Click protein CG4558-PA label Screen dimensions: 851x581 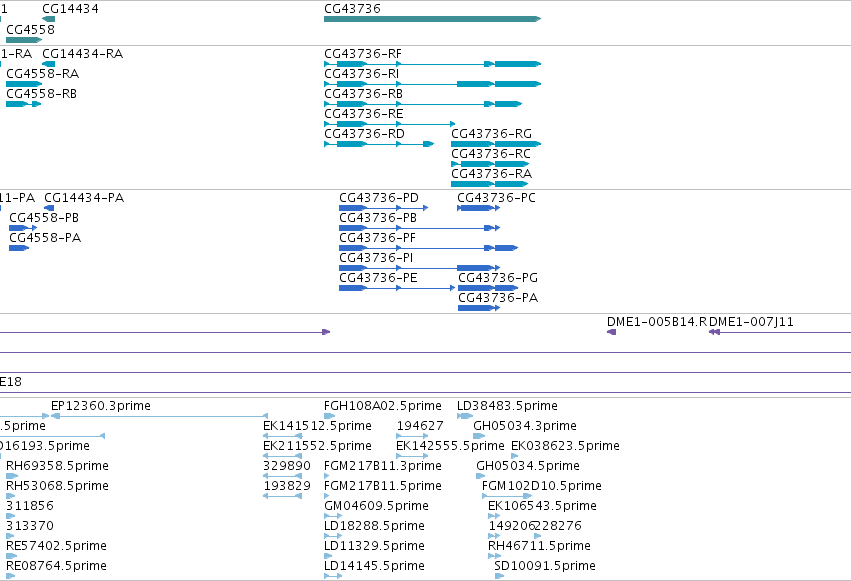[45, 238]
